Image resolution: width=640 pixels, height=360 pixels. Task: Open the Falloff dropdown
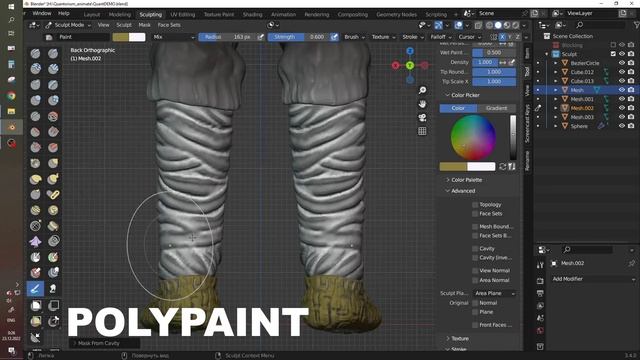click(440, 37)
